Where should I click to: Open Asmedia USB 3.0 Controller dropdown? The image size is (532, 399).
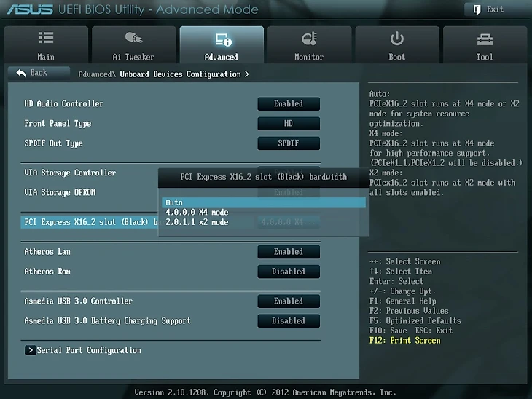tap(289, 301)
